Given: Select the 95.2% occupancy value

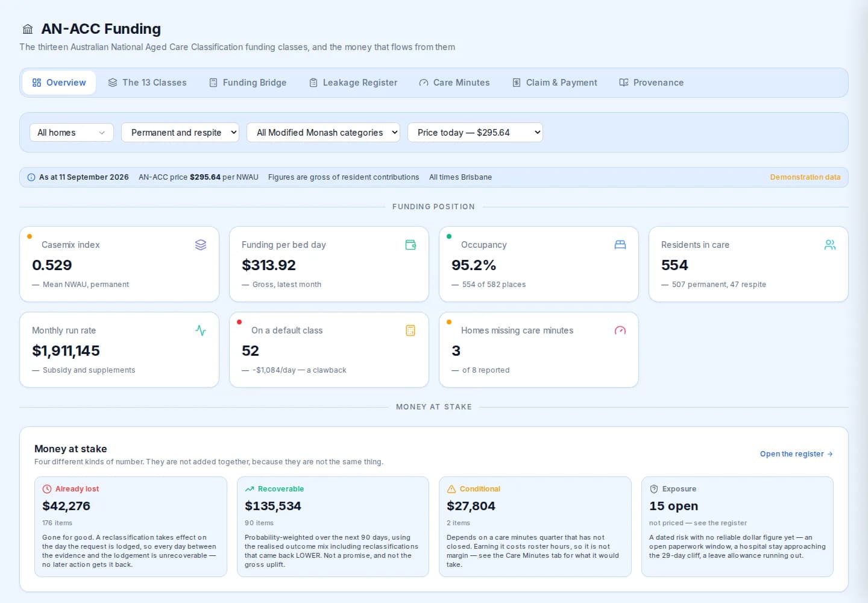Looking at the screenshot, I should pyautogui.click(x=474, y=265).
